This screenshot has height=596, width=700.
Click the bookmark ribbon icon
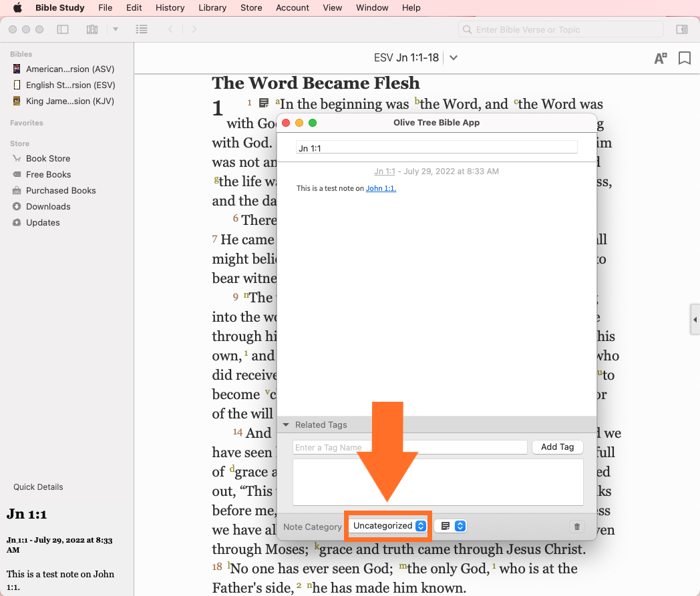pos(684,58)
